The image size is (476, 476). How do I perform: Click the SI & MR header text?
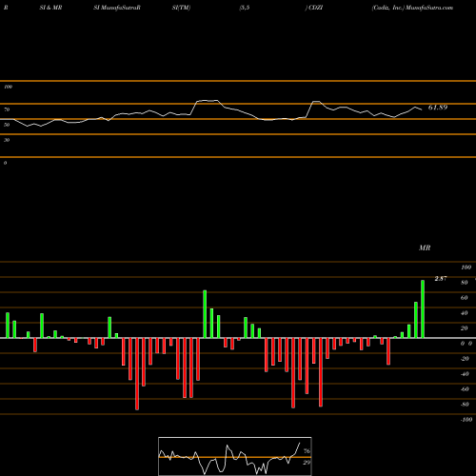pyautogui.click(x=50, y=8)
